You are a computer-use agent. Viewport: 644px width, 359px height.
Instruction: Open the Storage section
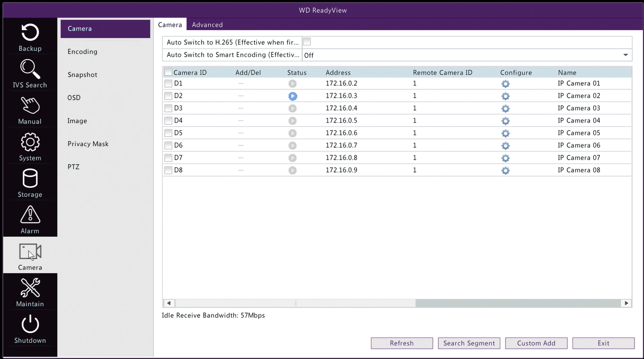[30, 183]
